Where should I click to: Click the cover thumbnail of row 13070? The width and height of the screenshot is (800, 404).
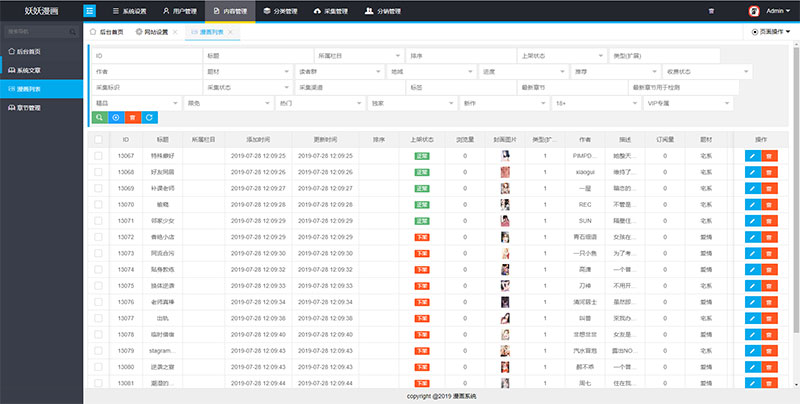pos(507,204)
